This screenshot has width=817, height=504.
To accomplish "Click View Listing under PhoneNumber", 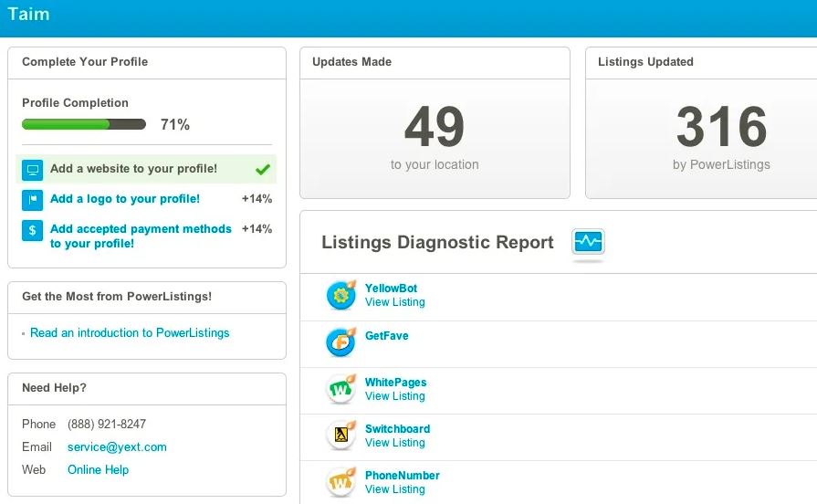I will [395, 489].
